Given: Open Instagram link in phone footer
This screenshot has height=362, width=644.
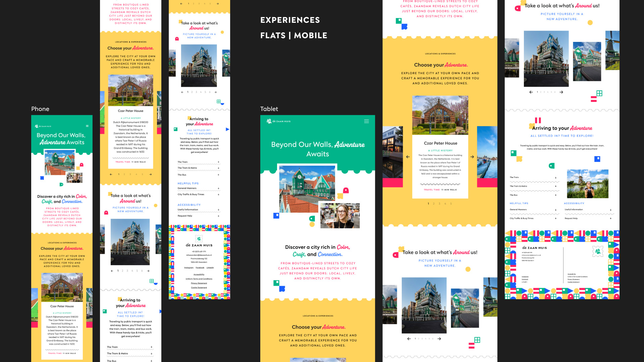Looking at the screenshot, I should pos(189,268).
